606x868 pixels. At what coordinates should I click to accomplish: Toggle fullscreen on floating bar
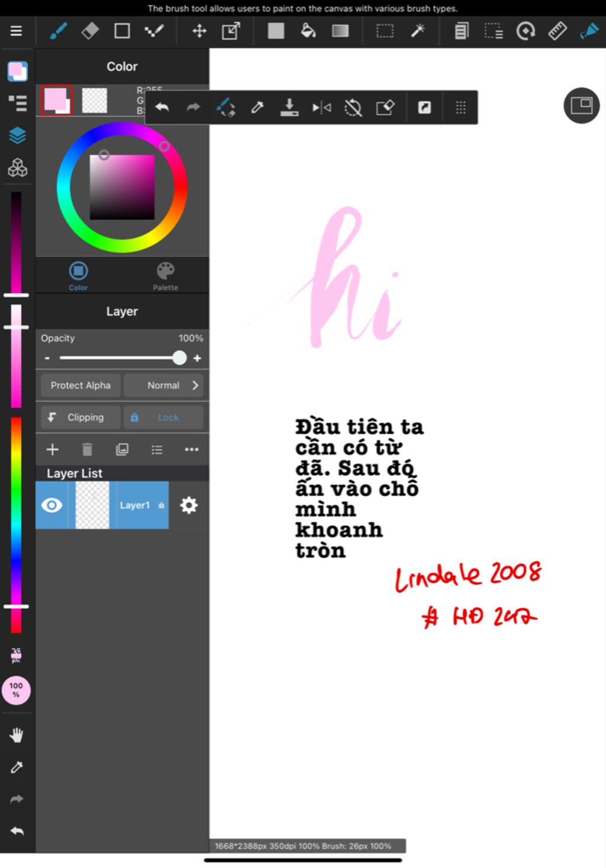coord(424,107)
